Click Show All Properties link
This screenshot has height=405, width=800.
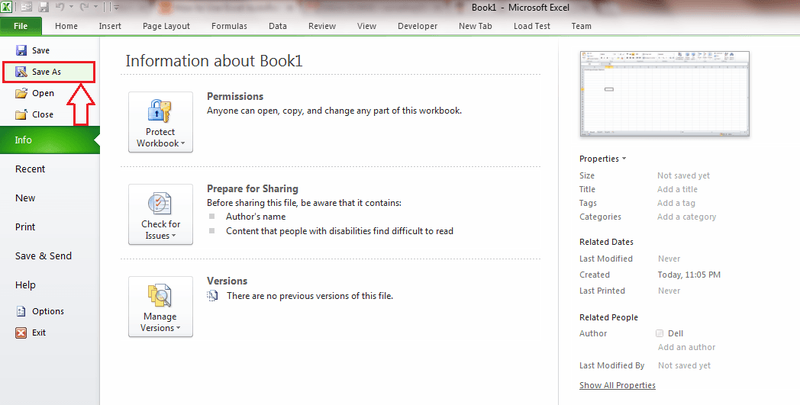pyautogui.click(x=617, y=385)
